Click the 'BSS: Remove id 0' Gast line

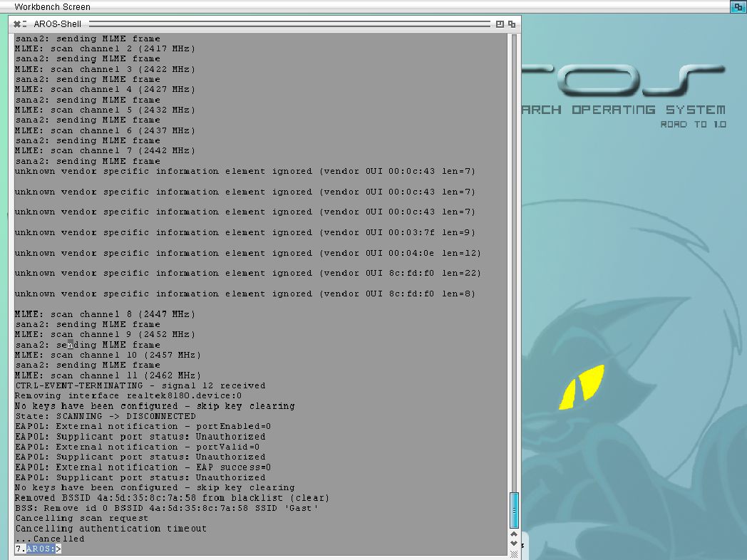pyautogui.click(x=167, y=508)
